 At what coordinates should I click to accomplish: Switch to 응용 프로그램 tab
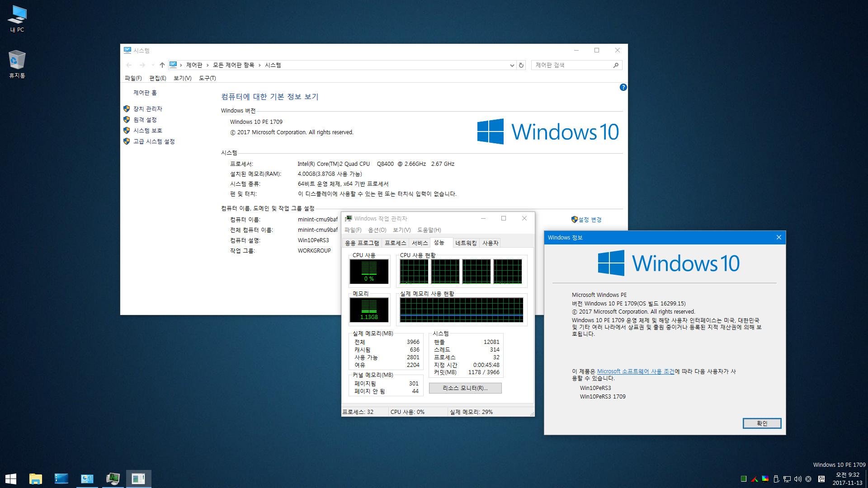(x=362, y=243)
